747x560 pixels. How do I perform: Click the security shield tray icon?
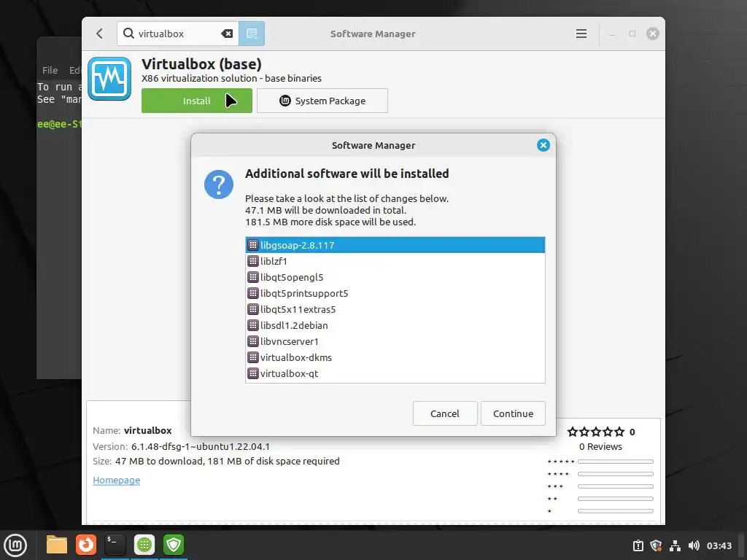pos(656,545)
